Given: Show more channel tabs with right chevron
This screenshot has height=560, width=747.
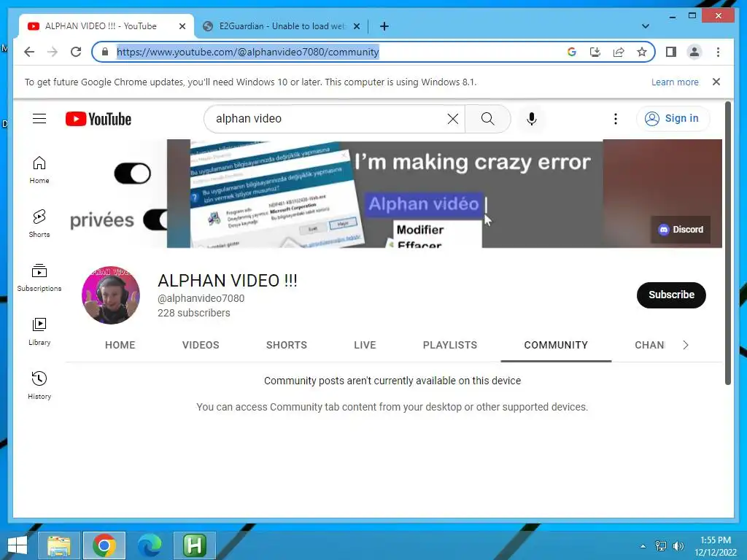Looking at the screenshot, I should pyautogui.click(x=686, y=345).
